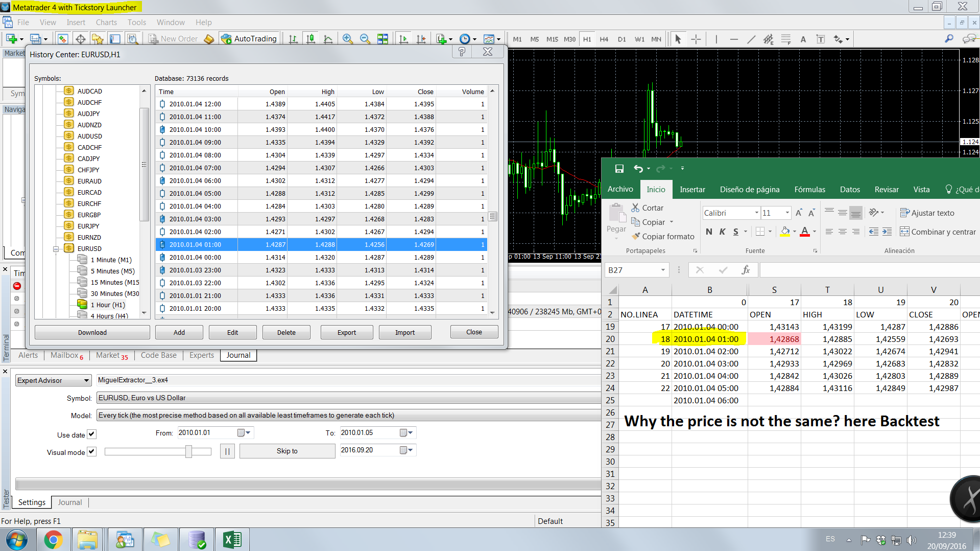This screenshot has height=551, width=980.
Task: Switch chart to Bar chart icon
Action: click(293, 39)
